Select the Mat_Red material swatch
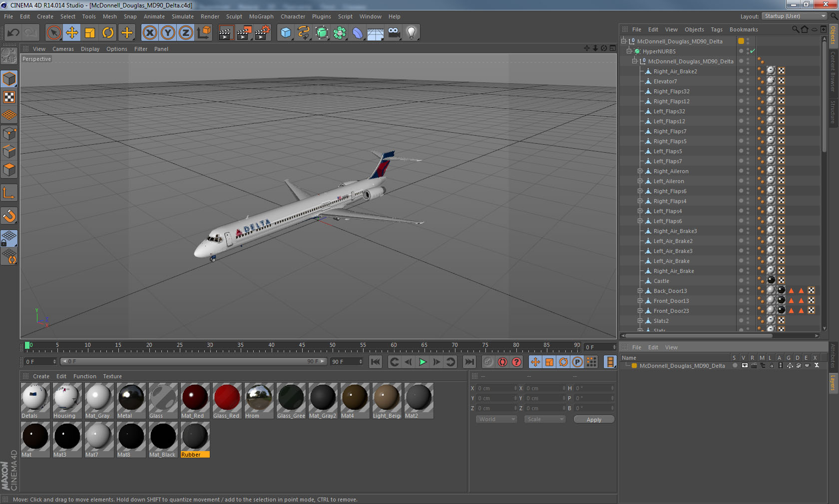The image size is (839, 504). 195,401
